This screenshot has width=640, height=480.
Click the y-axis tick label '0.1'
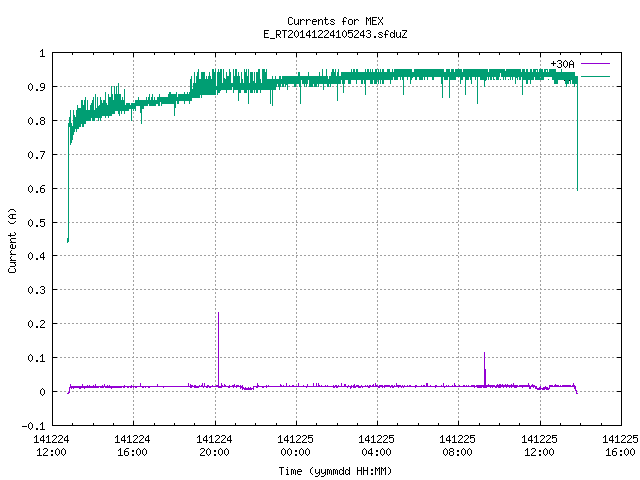tap(36, 358)
